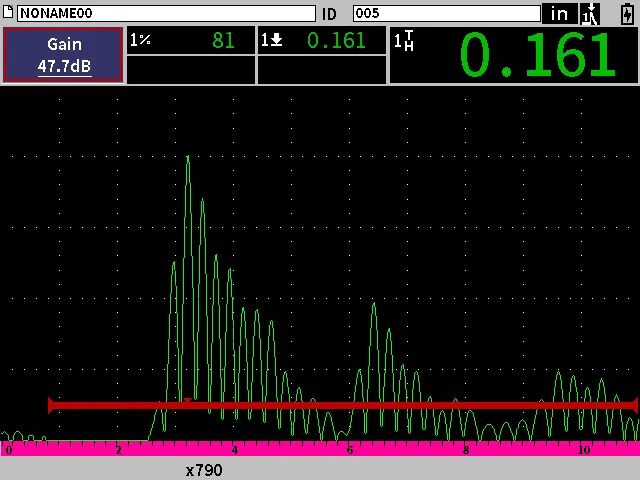Click the file document icon beside NONAME00
The width and height of the screenshot is (640, 480).
[9, 13]
